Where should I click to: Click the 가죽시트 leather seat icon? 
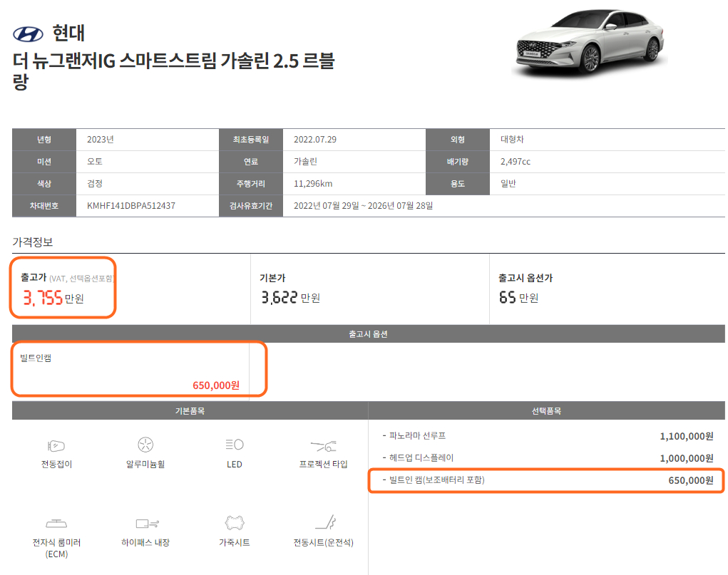pyautogui.click(x=235, y=522)
